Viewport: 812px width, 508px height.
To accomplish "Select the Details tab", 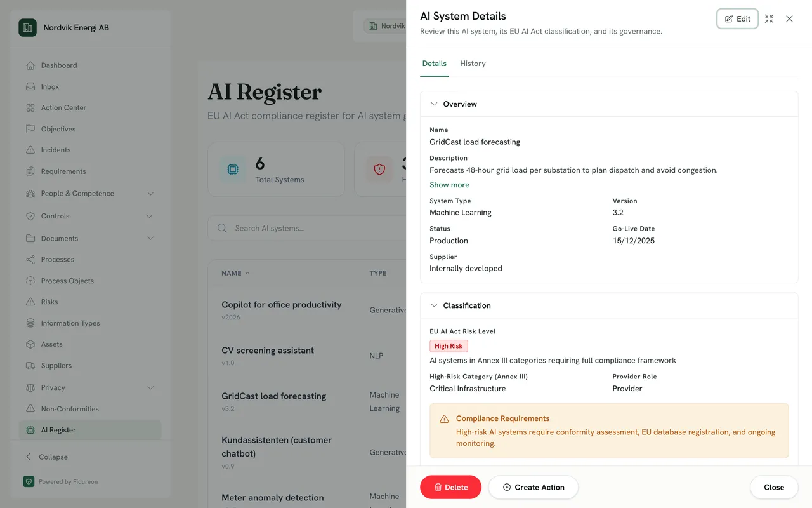I will (x=435, y=63).
